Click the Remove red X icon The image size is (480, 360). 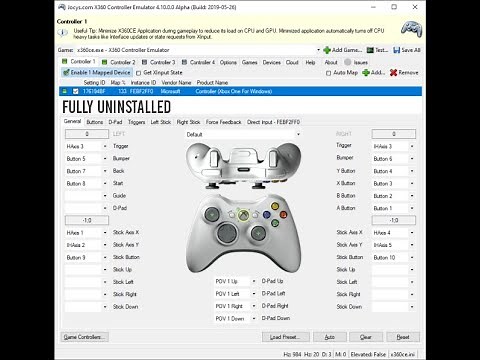393,72
